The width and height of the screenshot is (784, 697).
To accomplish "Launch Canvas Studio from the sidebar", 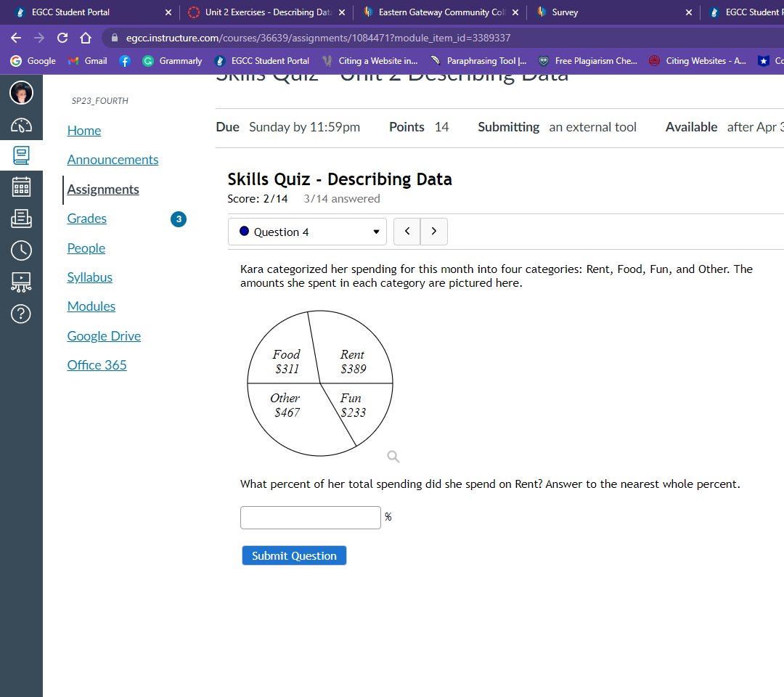I will (21, 282).
